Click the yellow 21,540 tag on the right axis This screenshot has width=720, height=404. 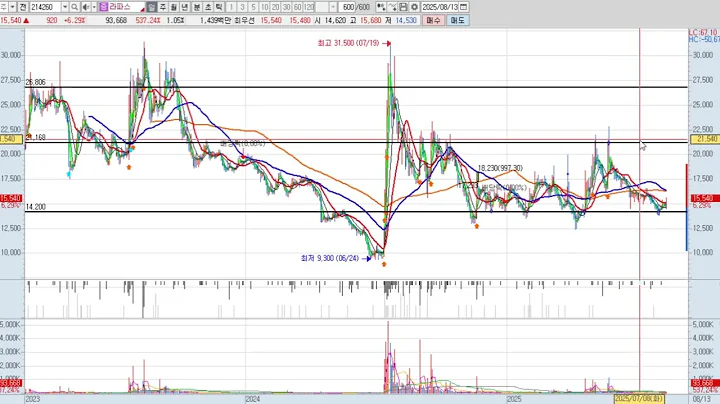tap(705, 139)
